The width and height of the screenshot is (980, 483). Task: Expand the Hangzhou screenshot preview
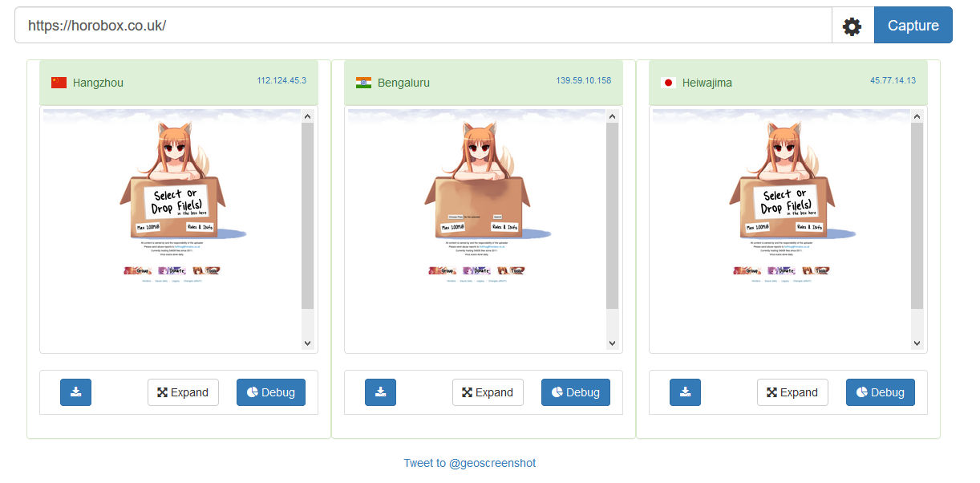pyautogui.click(x=183, y=392)
